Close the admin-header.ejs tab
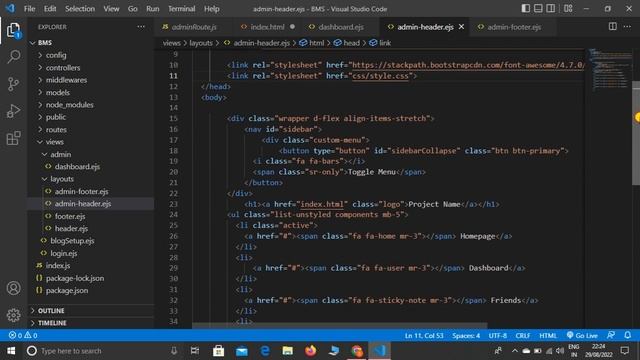 [461, 27]
